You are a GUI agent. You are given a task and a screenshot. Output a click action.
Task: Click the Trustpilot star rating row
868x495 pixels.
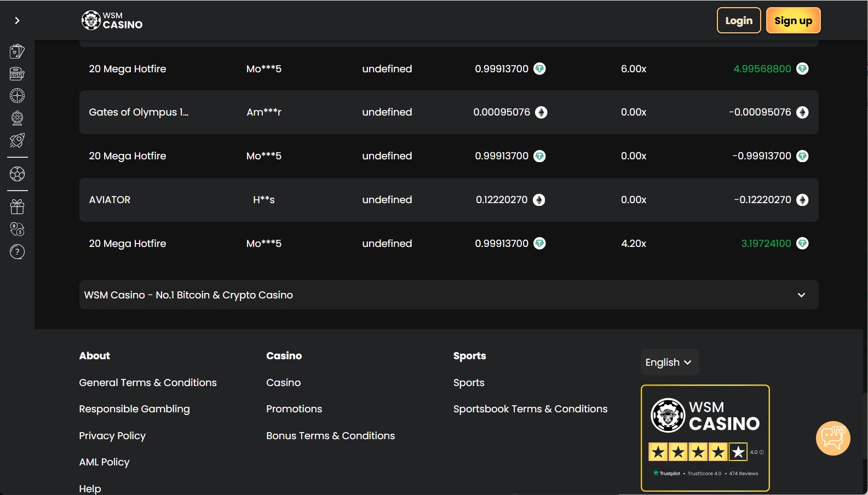[698, 452]
